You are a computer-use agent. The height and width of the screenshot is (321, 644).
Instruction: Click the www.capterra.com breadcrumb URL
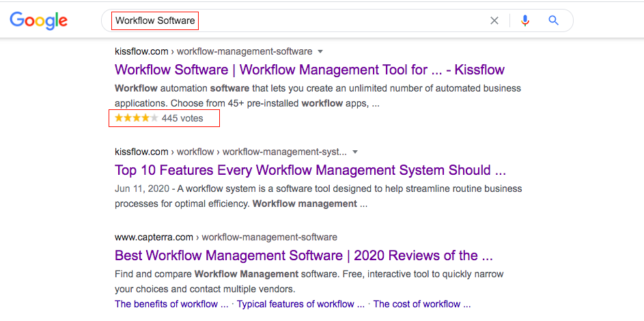(x=226, y=237)
